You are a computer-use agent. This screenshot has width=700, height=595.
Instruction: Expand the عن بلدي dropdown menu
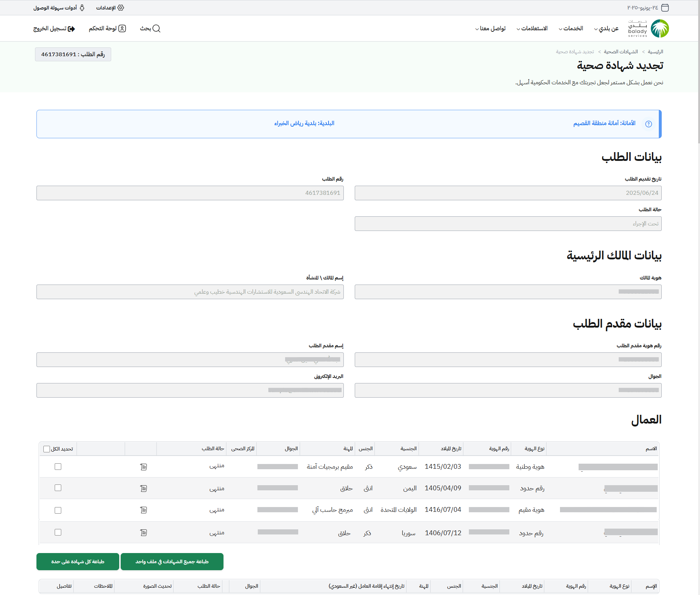point(606,28)
